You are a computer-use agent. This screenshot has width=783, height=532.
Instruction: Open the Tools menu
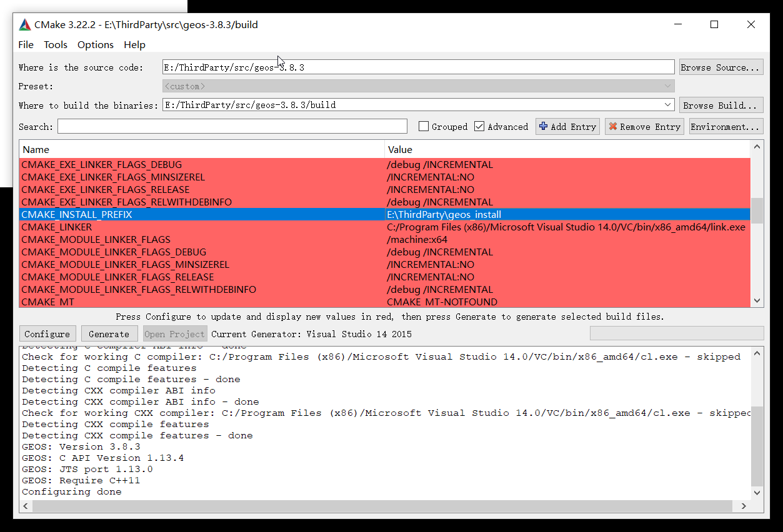[56, 44]
